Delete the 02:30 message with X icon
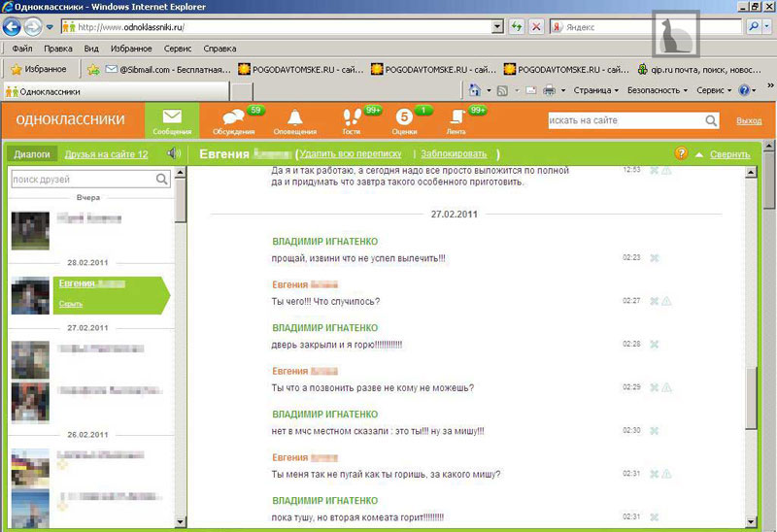The height and width of the screenshot is (532, 777). (654, 430)
